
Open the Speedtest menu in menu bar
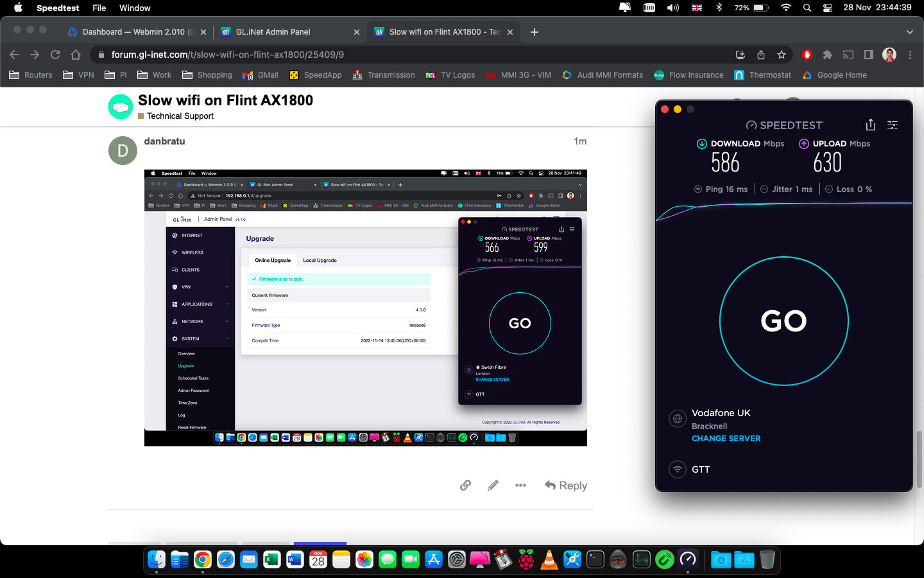coord(58,8)
